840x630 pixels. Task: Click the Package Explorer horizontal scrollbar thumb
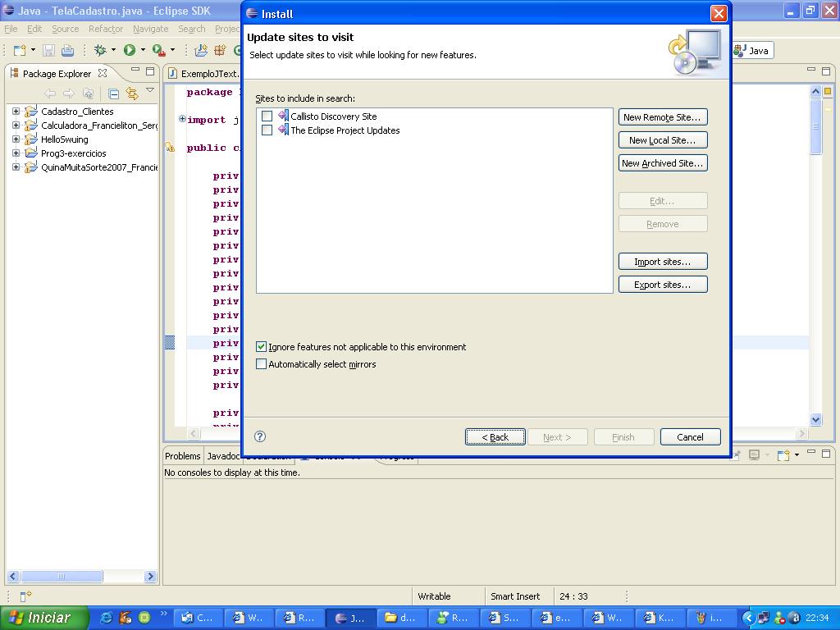[x=62, y=577]
